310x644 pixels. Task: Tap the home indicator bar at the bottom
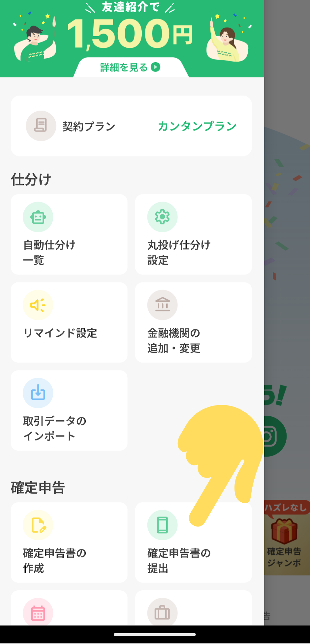155,634
